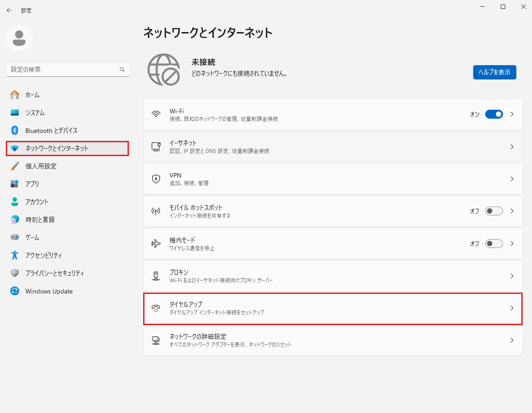
Task: Click the airplane icon for 機内モード
Action: click(156, 244)
